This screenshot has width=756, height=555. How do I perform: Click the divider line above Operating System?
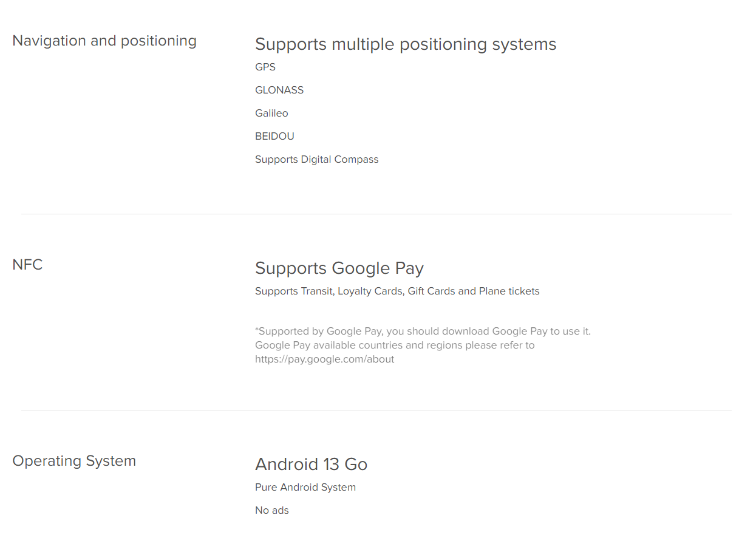376,410
